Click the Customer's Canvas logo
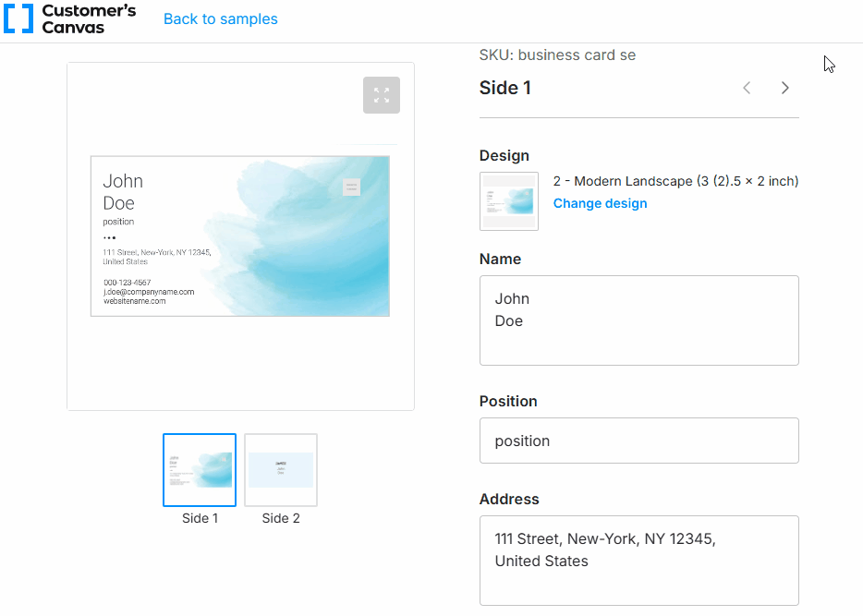Image resolution: width=863 pixels, height=616 pixels. click(x=69, y=18)
